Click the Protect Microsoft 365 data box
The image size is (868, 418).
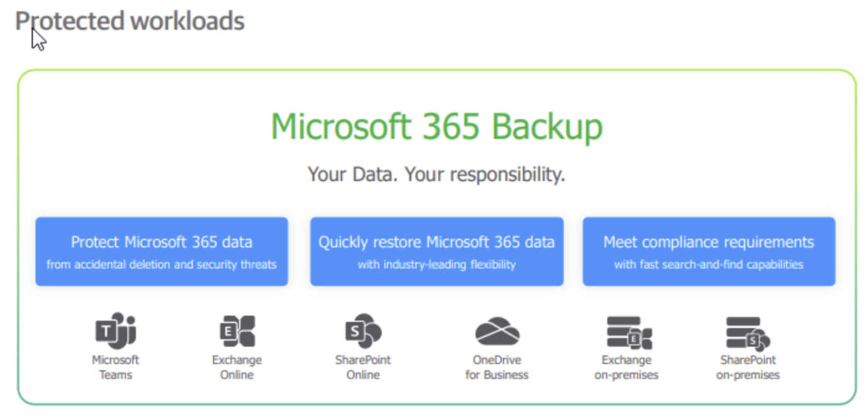pos(161,251)
